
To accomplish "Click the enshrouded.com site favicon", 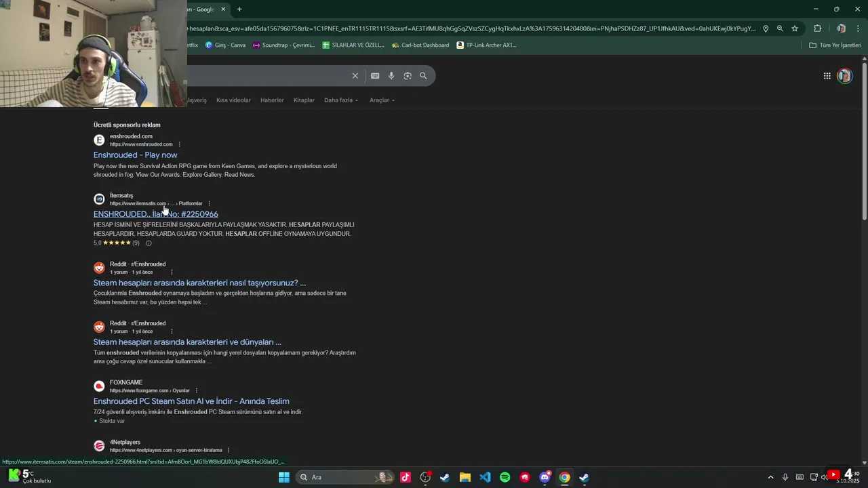I will (x=99, y=140).
